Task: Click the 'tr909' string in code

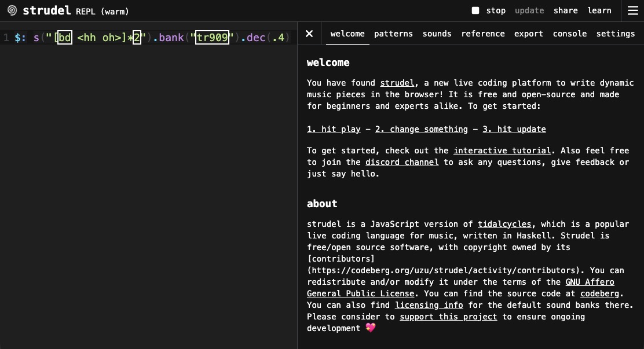Action: pyautogui.click(x=212, y=38)
